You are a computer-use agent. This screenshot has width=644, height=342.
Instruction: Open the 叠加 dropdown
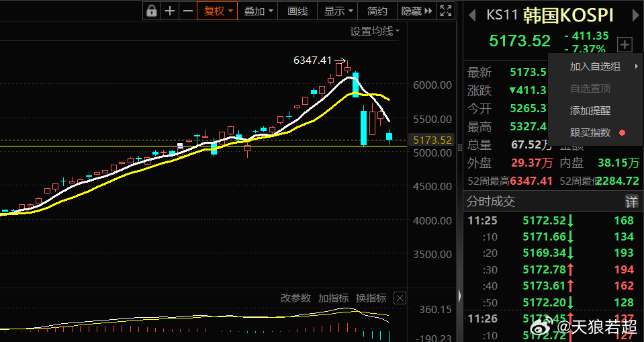point(258,11)
